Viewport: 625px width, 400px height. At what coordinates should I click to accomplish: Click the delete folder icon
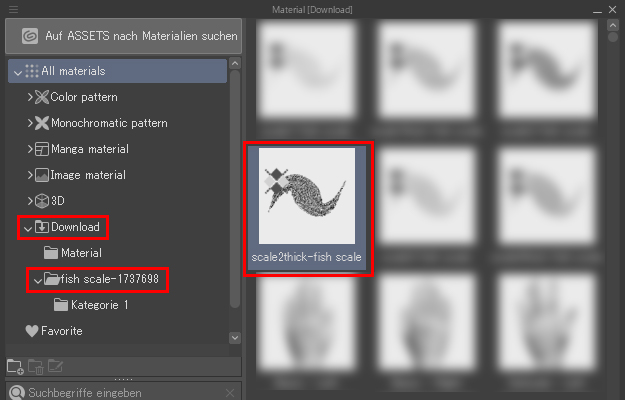pyautogui.click(x=35, y=367)
